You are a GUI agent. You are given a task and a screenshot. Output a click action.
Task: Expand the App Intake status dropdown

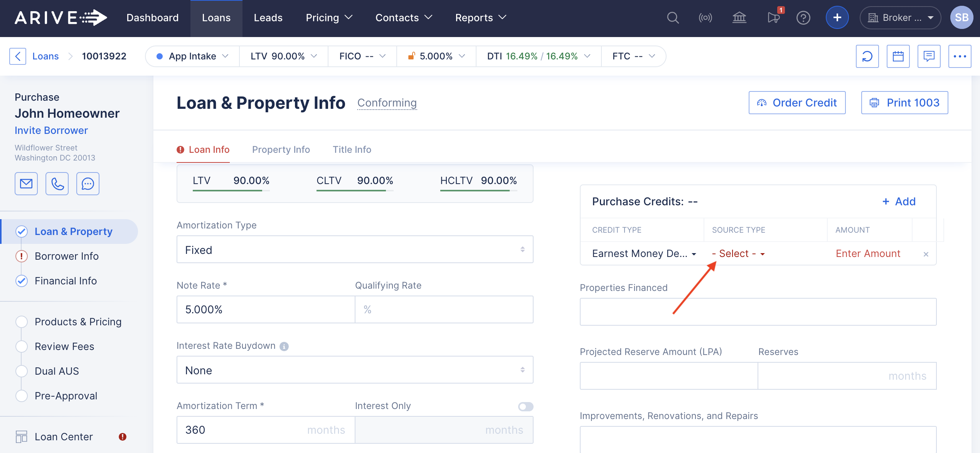192,56
